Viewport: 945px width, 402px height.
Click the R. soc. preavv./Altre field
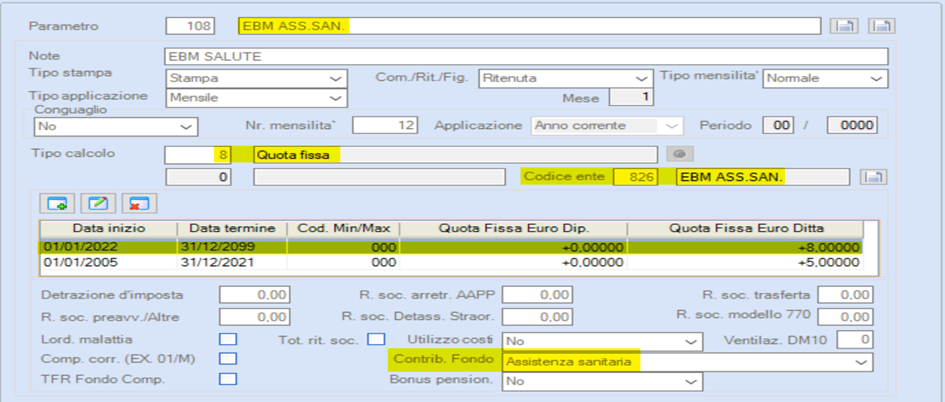(255, 316)
